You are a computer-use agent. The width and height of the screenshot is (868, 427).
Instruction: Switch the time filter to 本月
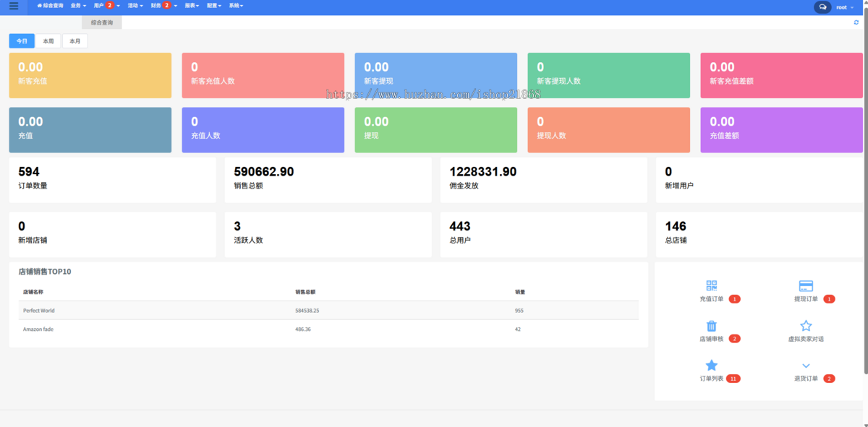[x=75, y=41]
